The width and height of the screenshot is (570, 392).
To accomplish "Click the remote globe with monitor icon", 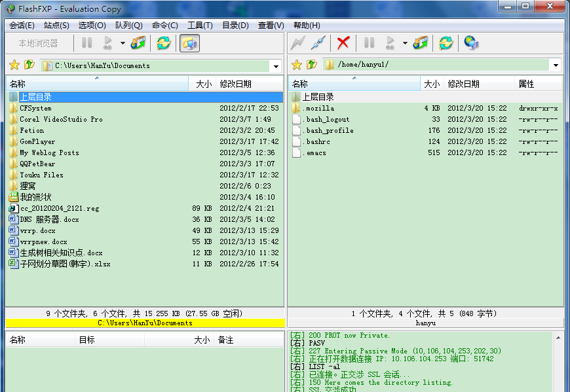I will (471, 43).
